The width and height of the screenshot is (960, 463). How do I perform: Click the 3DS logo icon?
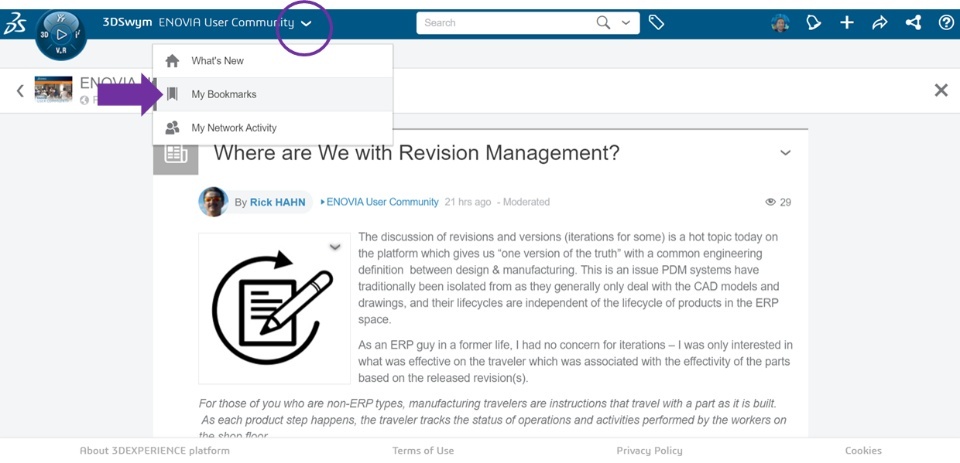[14, 24]
